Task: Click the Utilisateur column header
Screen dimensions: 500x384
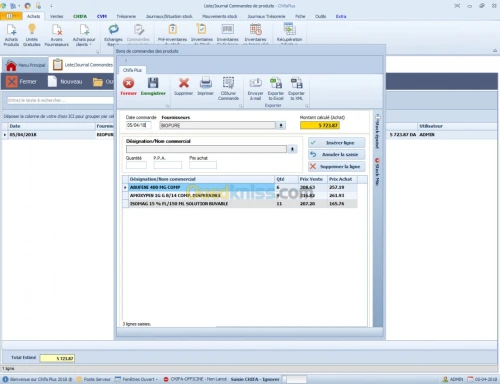Action: click(457, 126)
